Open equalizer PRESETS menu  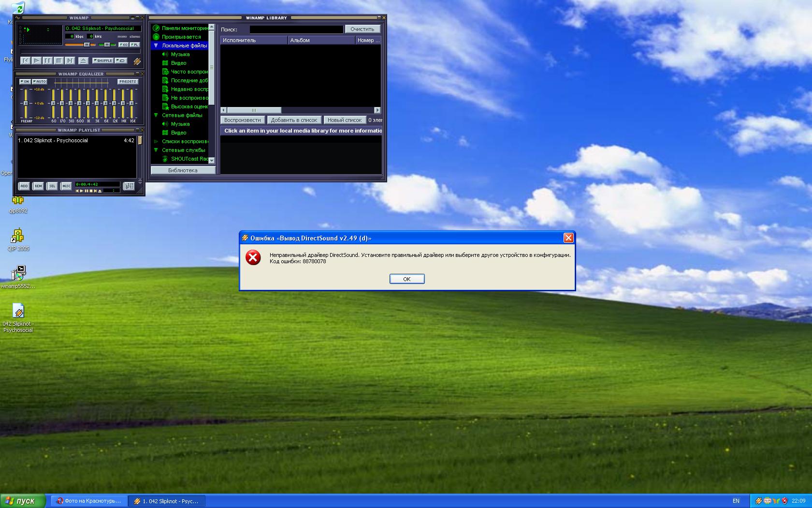coord(128,81)
